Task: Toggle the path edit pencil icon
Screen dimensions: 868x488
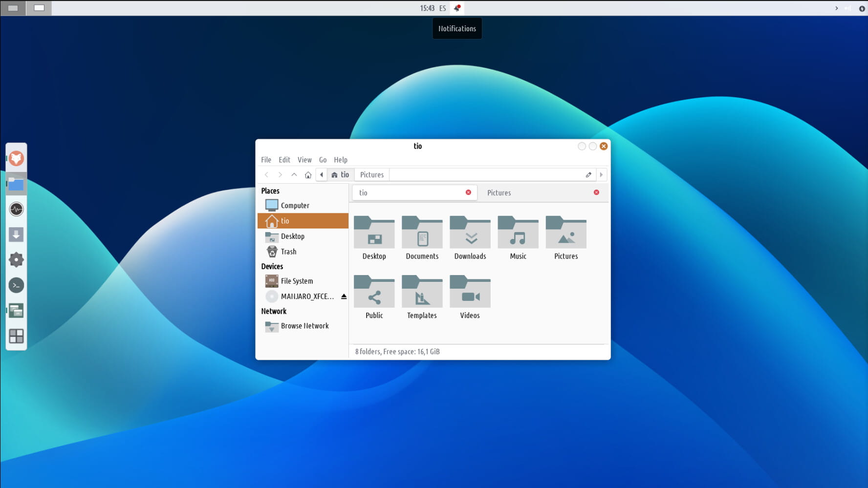Action: point(588,175)
